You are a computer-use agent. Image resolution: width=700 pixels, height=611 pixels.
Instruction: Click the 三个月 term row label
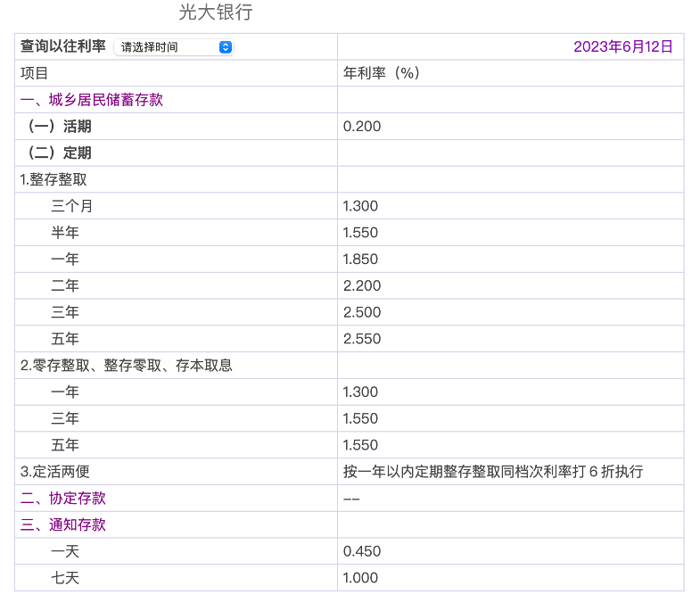(x=72, y=206)
